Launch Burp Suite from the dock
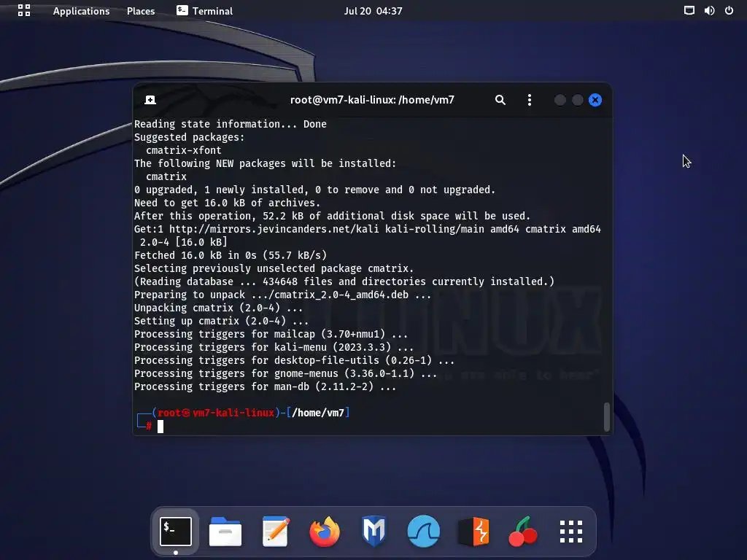The image size is (747, 560). click(x=473, y=532)
